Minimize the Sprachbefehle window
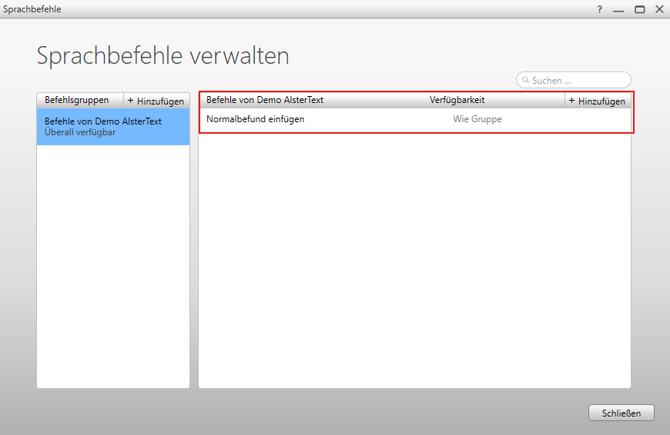 (x=619, y=9)
